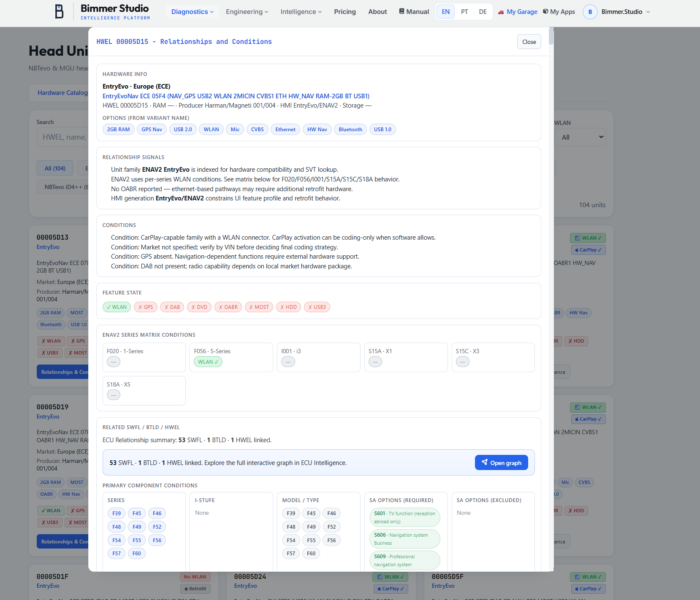Click the CarPlay badge on 00005D24 card

tap(391, 589)
